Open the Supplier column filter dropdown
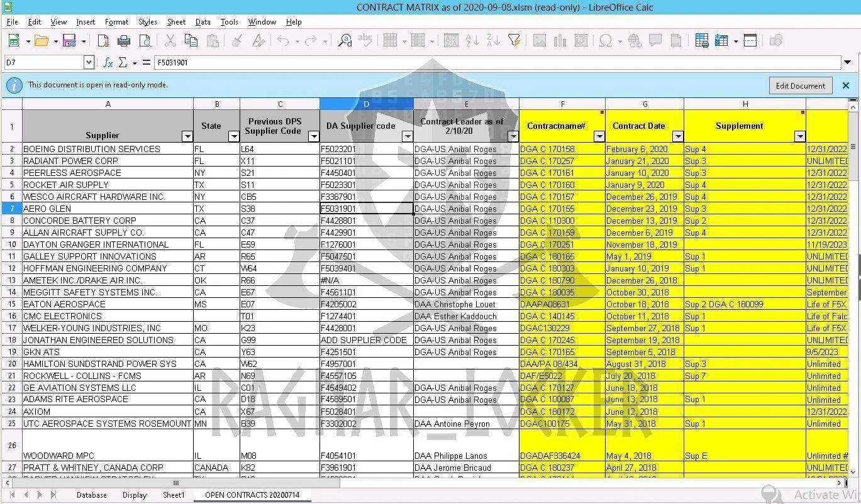The image size is (861, 504). coord(187,136)
